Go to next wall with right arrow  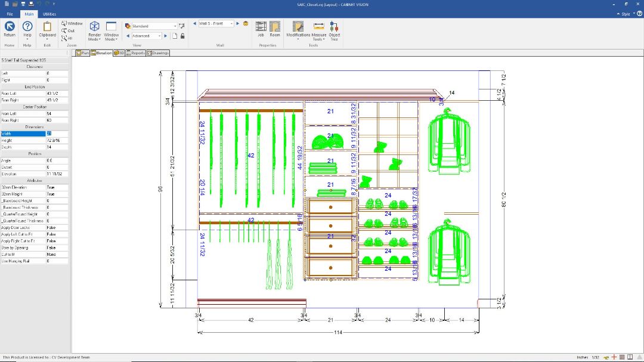tap(237, 24)
